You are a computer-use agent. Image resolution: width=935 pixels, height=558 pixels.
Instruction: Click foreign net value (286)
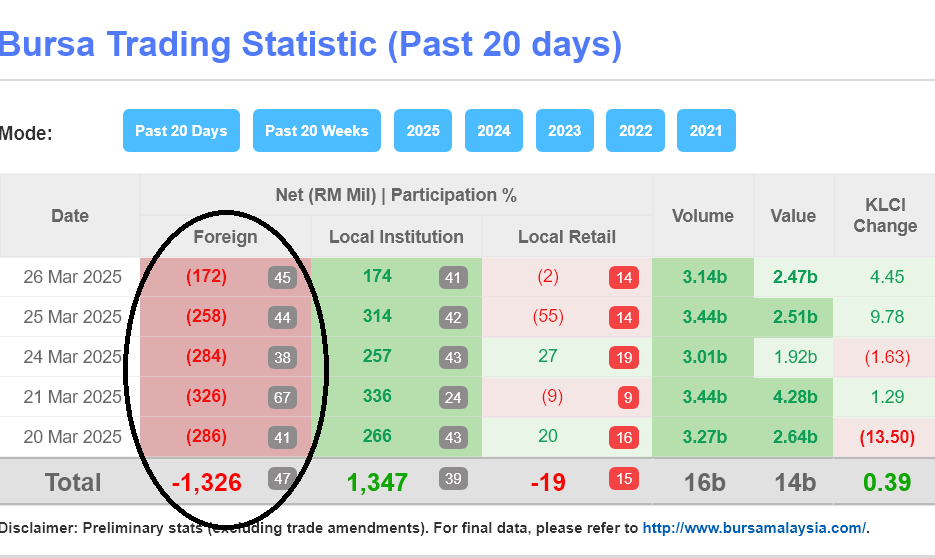[206, 436]
